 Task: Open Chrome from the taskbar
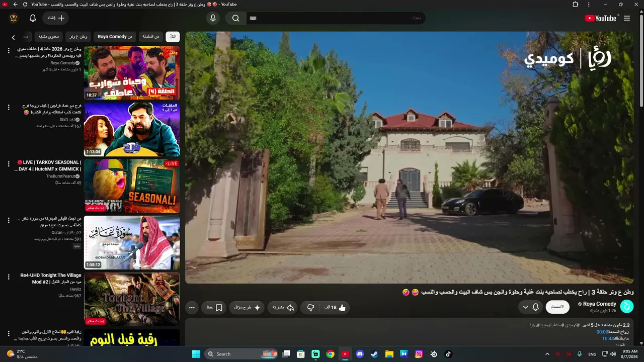point(330,354)
